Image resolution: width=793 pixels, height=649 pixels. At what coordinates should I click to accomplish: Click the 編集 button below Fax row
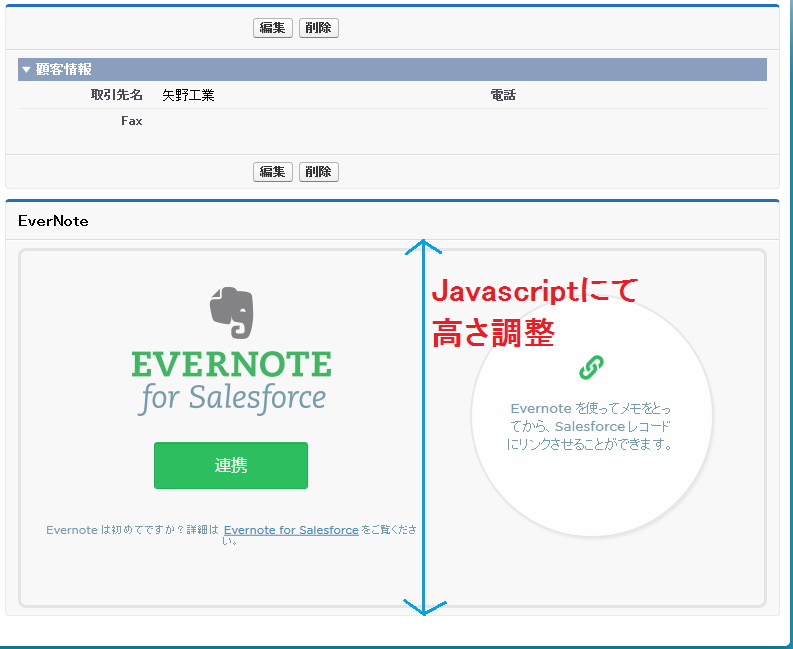point(273,172)
